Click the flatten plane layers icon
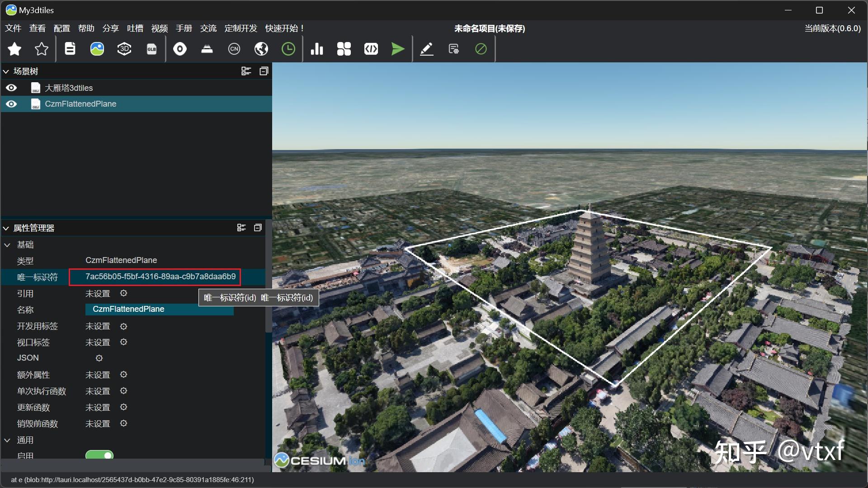 click(x=207, y=49)
